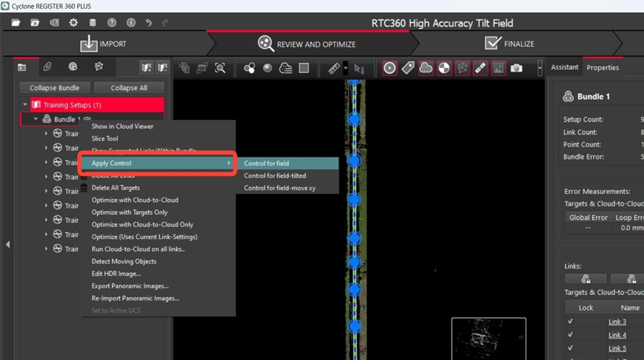Uncheck the Lock checkbox for Link 3

[570, 321]
